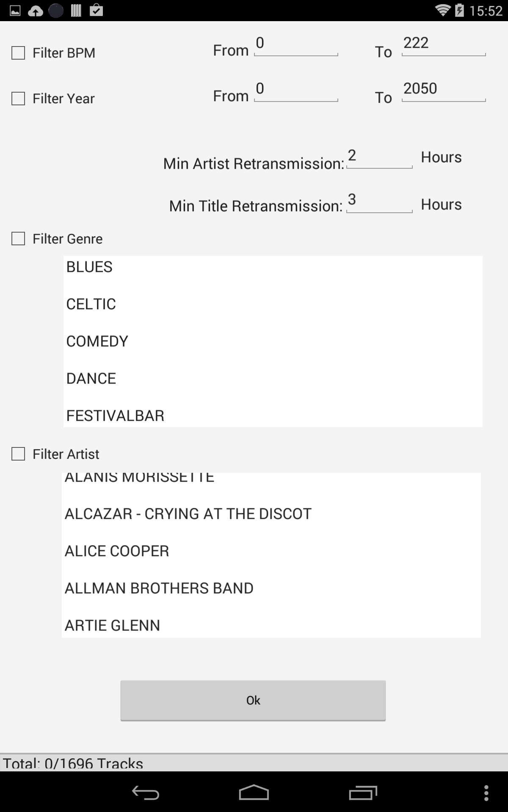Enable the Filter BPM checkbox
The height and width of the screenshot is (812, 508).
pyautogui.click(x=18, y=53)
